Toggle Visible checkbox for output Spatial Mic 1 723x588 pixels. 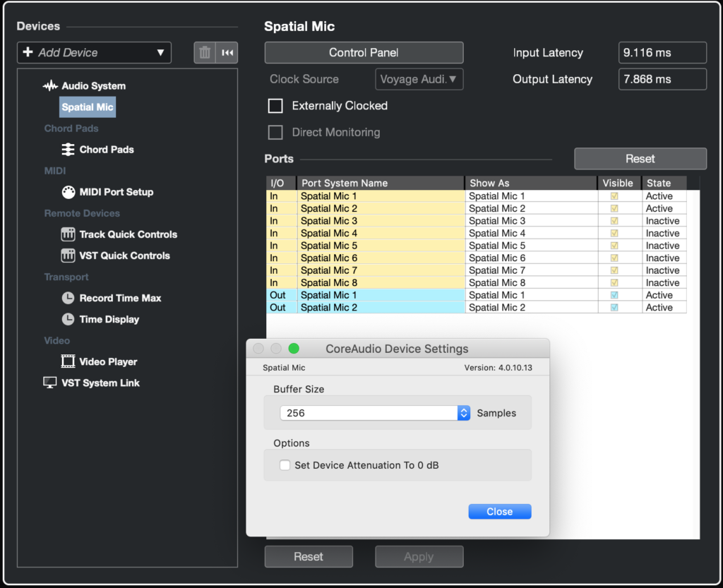614,295
